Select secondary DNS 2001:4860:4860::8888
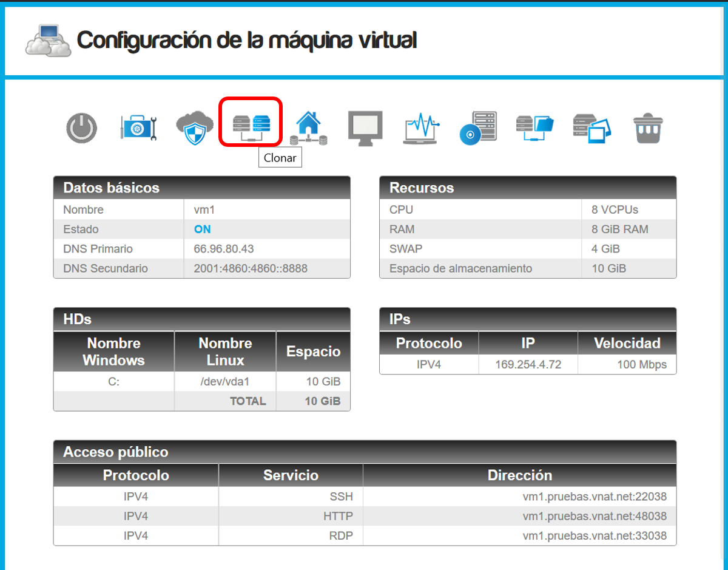The image size is (728, 570). (x=251, y=268)
